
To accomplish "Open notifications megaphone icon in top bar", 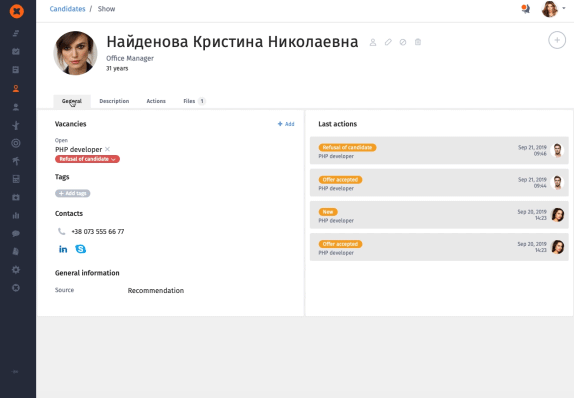I will click(x=526, y=9).
